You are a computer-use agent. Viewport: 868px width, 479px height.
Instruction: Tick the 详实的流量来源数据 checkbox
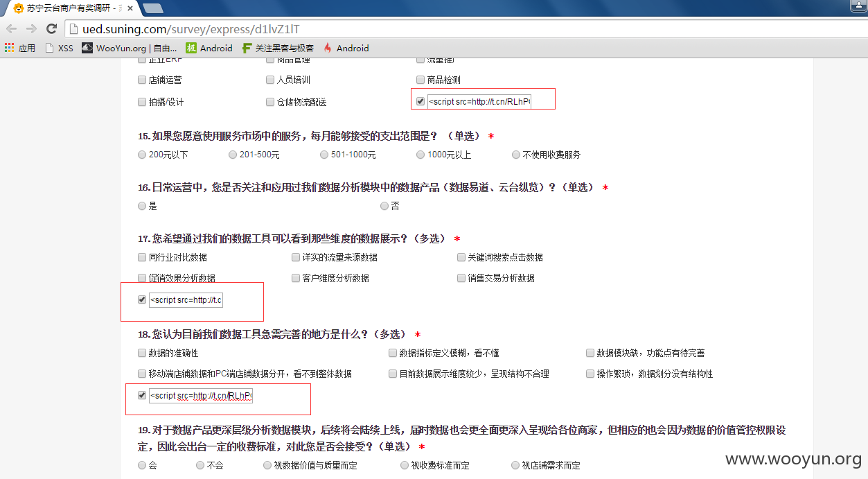[x=296, y=257]
